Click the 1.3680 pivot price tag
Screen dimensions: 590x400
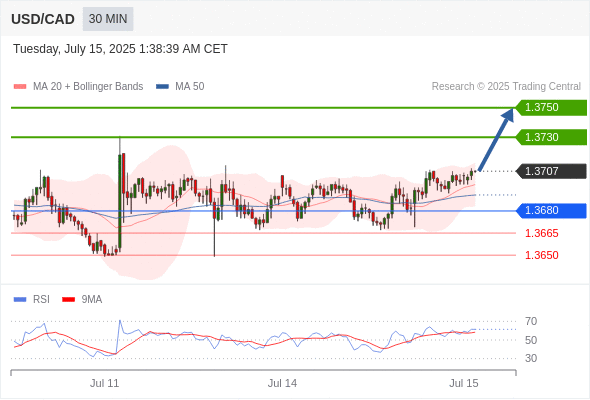coord(551,210)
